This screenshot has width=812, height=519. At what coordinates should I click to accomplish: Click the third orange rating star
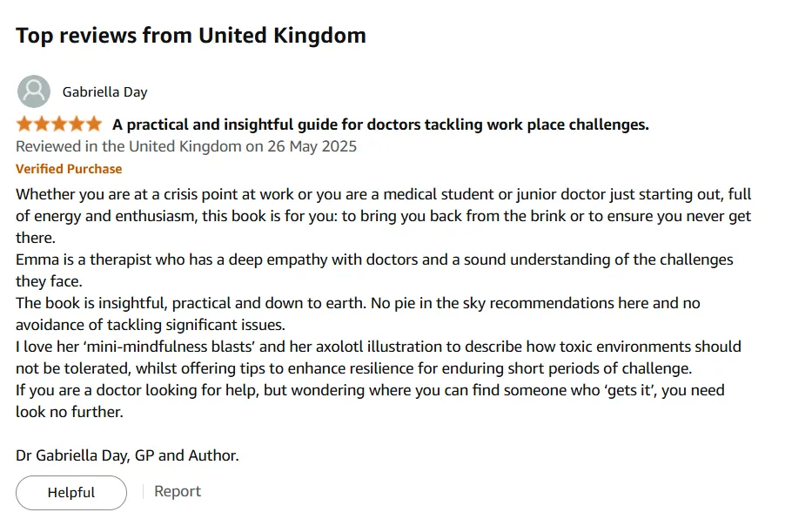tap(59, 125)
